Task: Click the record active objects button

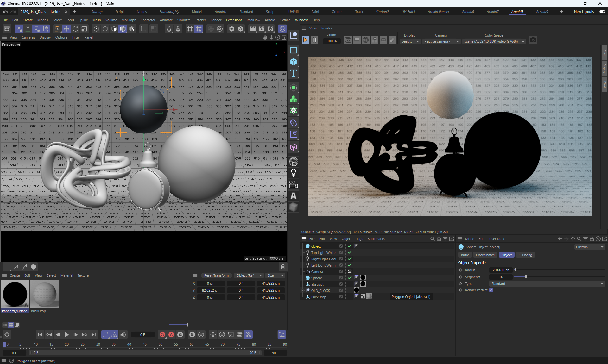Action: (162, 335)
